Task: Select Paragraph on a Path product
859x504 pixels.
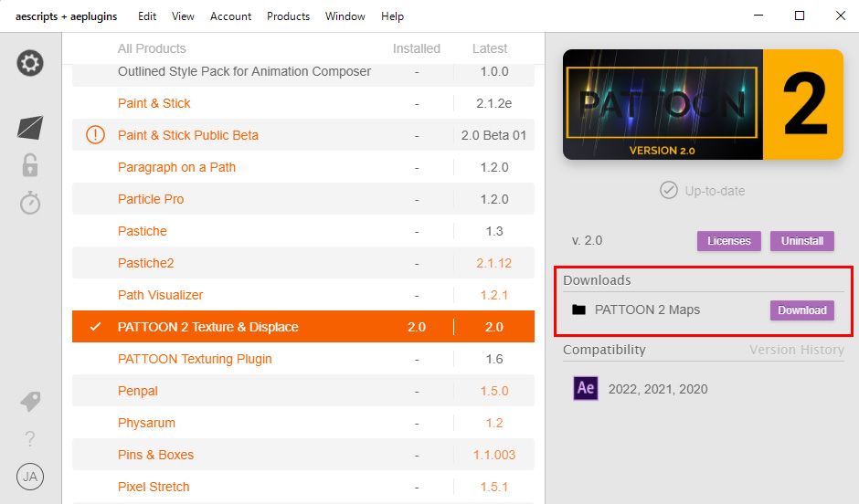Action: coord(303,167)
